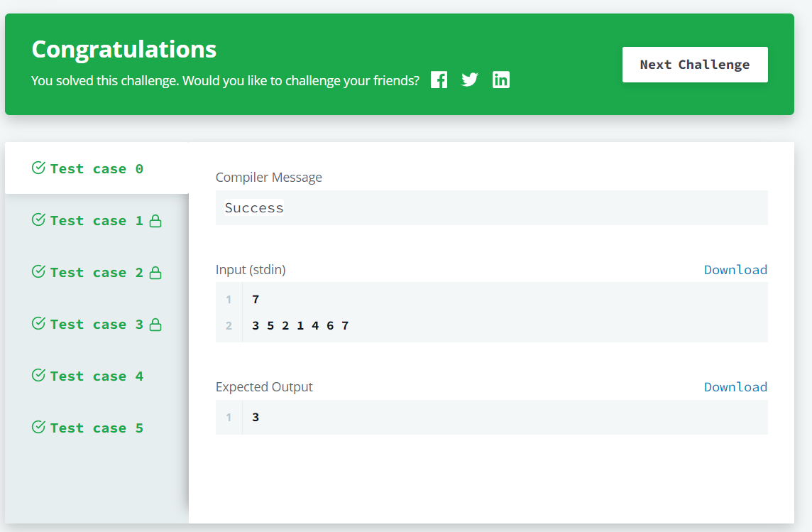This screenshot has height=532, width=812.
Task: Click the checkmark icon of Test case 5
Action: pos(38,427)
